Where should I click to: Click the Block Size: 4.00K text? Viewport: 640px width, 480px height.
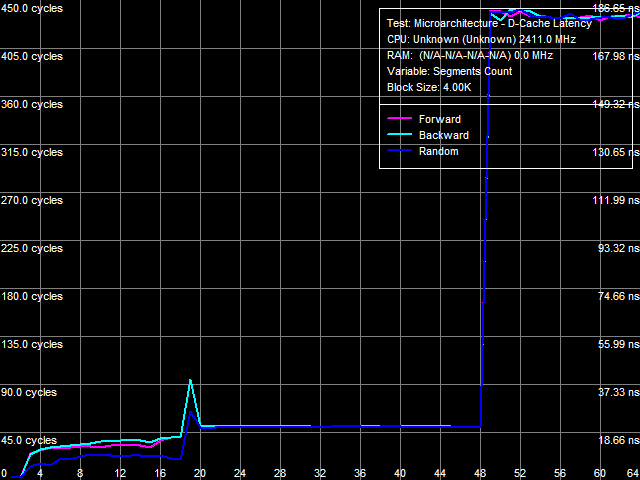click(x=427, y=88)
